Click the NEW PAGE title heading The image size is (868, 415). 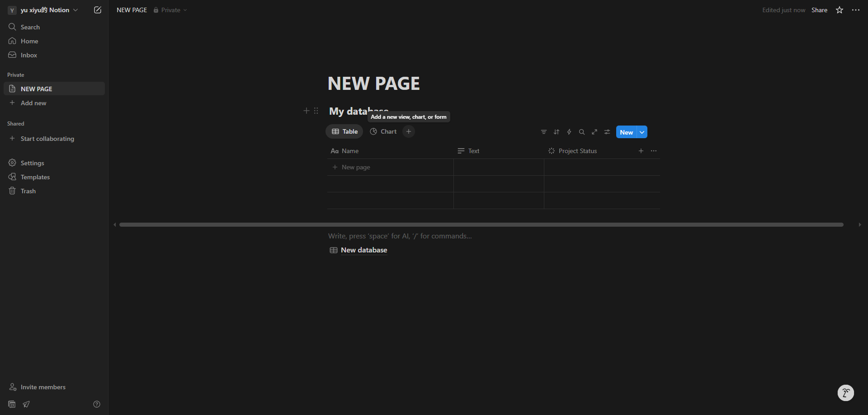[x=374, y=84]
